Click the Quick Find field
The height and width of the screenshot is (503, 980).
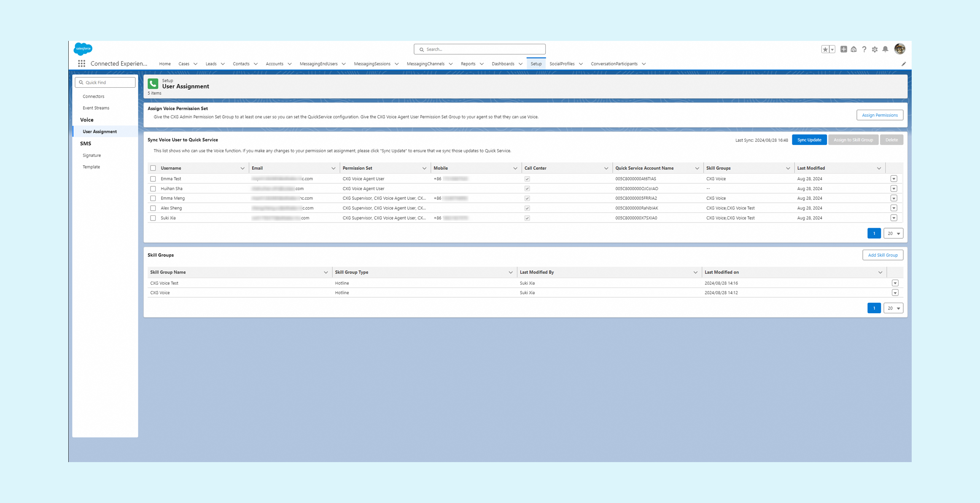coord(105,82)
